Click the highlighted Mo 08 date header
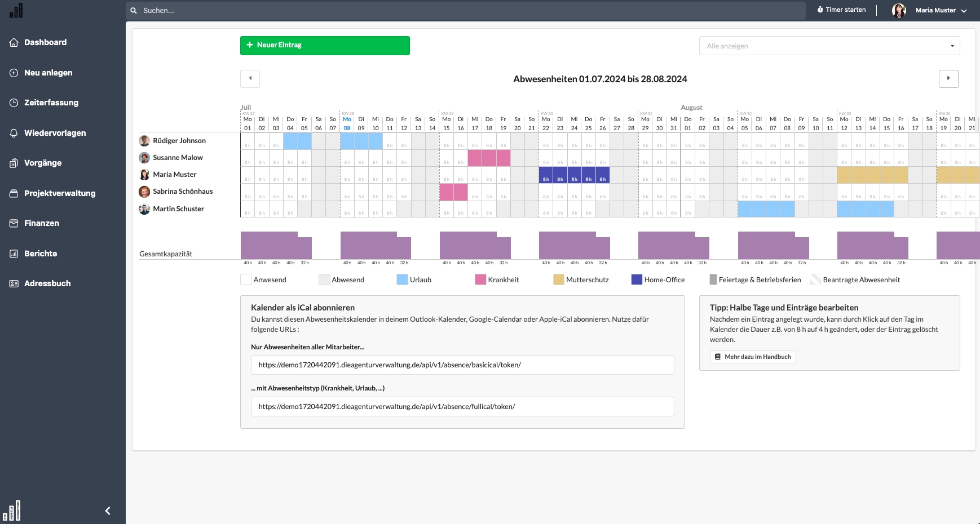This screenshot has width=980, height=524. pos(347,123)
